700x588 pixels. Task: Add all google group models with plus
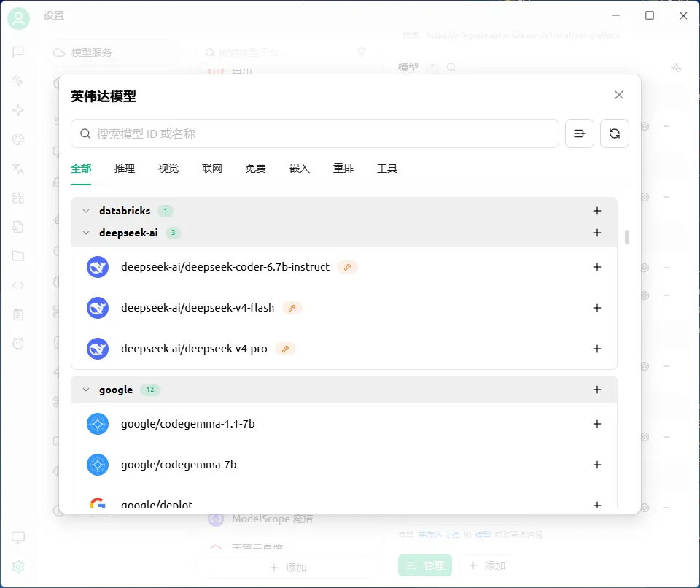tap(597, 390)
